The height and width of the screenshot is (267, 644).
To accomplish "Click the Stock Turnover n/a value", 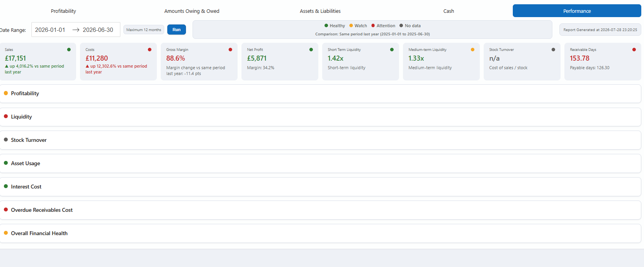I will [x=494, y=58].
